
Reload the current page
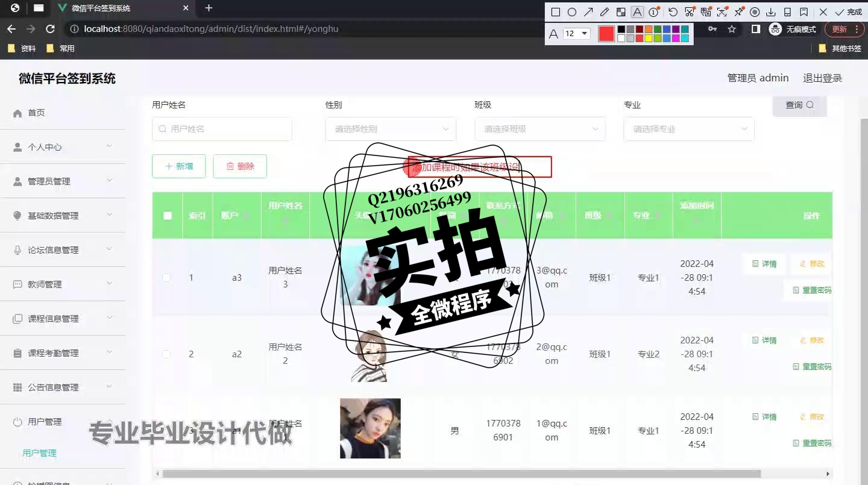coord(51,29)
